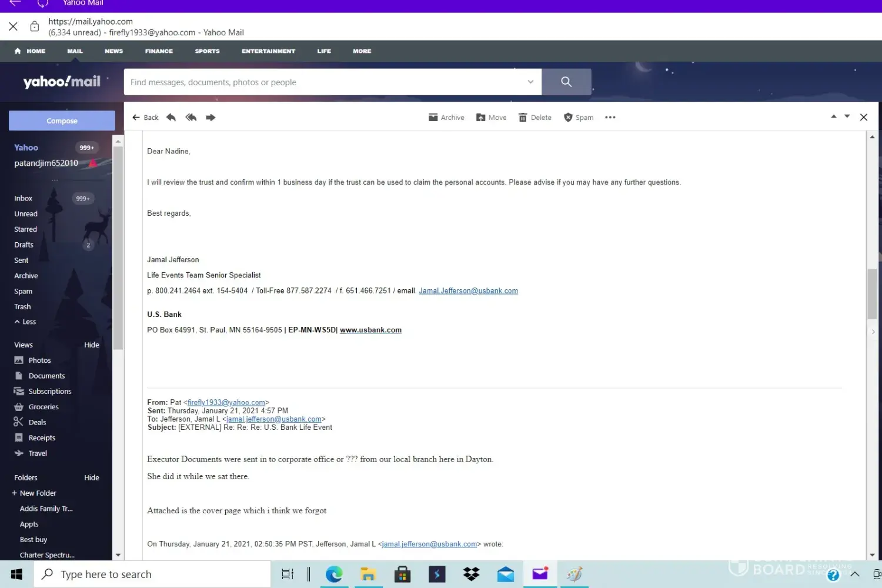Open the www.usbank.com link
This screenshot has width=882, height=588.
coord(370,330)
